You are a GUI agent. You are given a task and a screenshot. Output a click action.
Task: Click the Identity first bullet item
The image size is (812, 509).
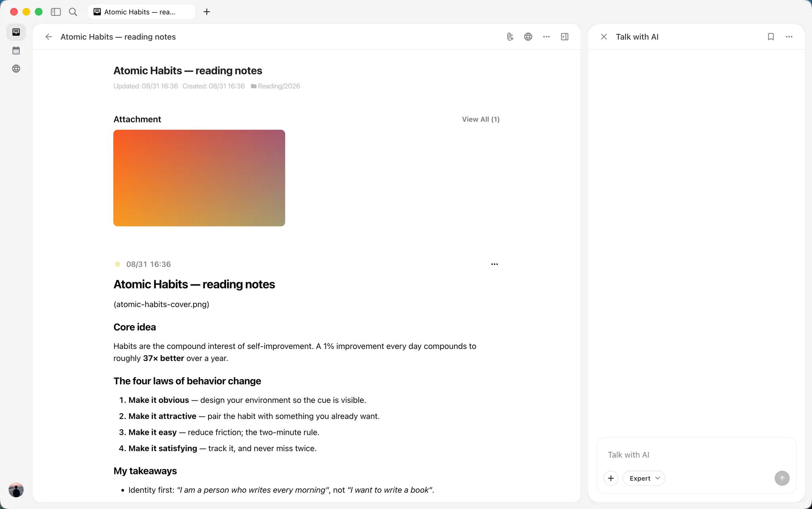[278, 490]
